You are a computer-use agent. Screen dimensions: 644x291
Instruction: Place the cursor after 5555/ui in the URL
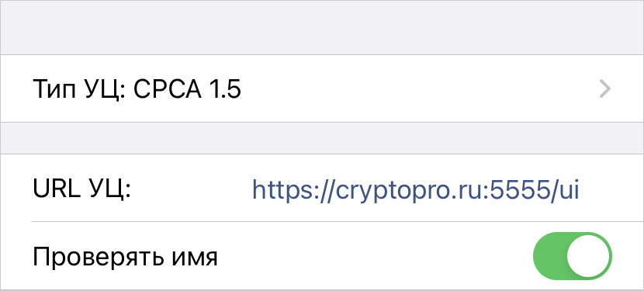(580, 189)
